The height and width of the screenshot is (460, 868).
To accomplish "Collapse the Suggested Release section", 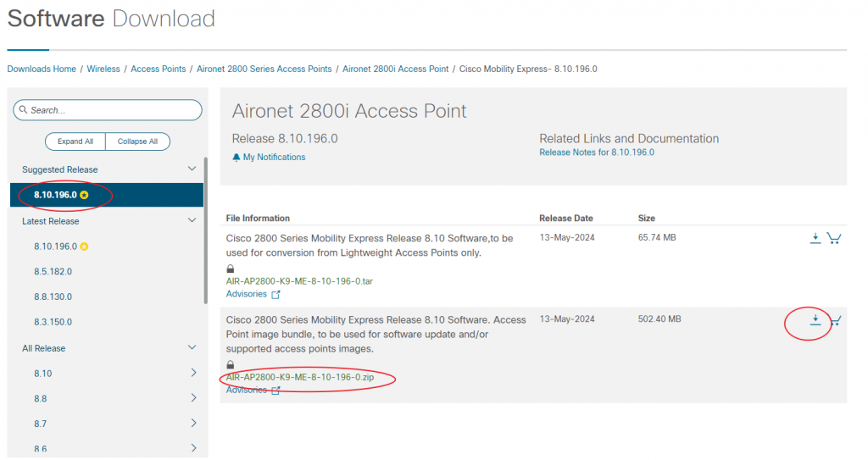I will tap(192, 169).
